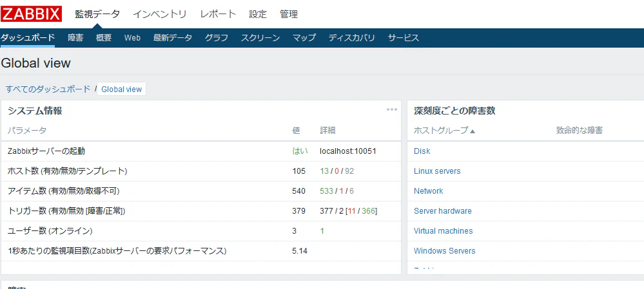
Task: Open the Windows Servers host group link
Action: pos(444,251)
